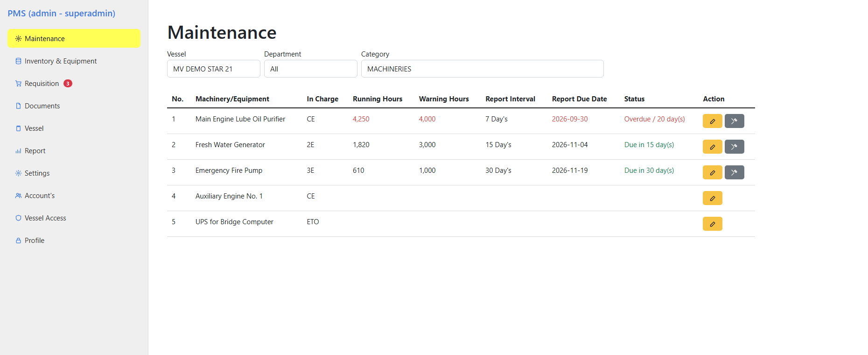This screenshot has height=355, width=868.
Task: Click the Report bar chart icon
Action: (x=18, y=150)
